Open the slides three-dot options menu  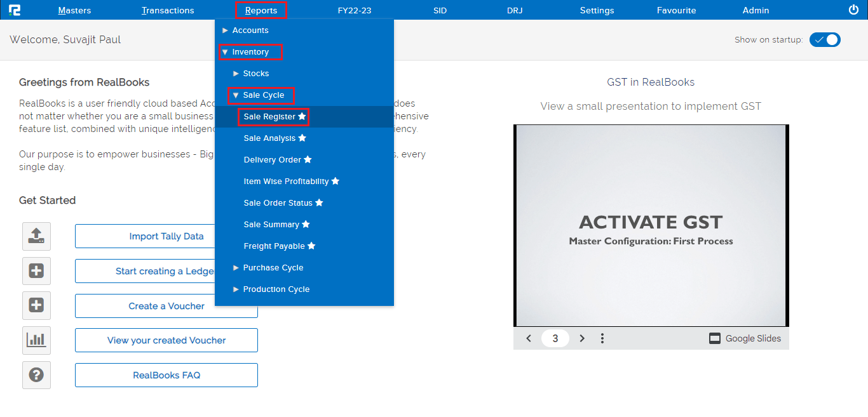pos(602,338)
